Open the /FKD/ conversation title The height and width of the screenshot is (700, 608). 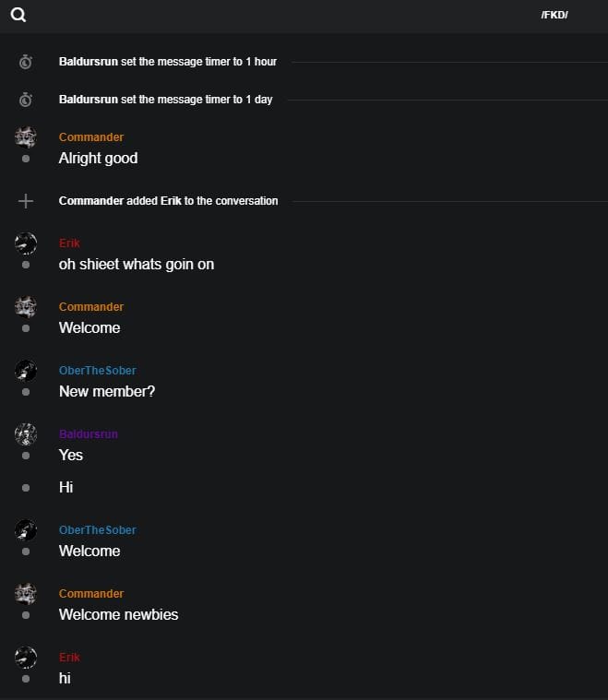coord(554,16)
